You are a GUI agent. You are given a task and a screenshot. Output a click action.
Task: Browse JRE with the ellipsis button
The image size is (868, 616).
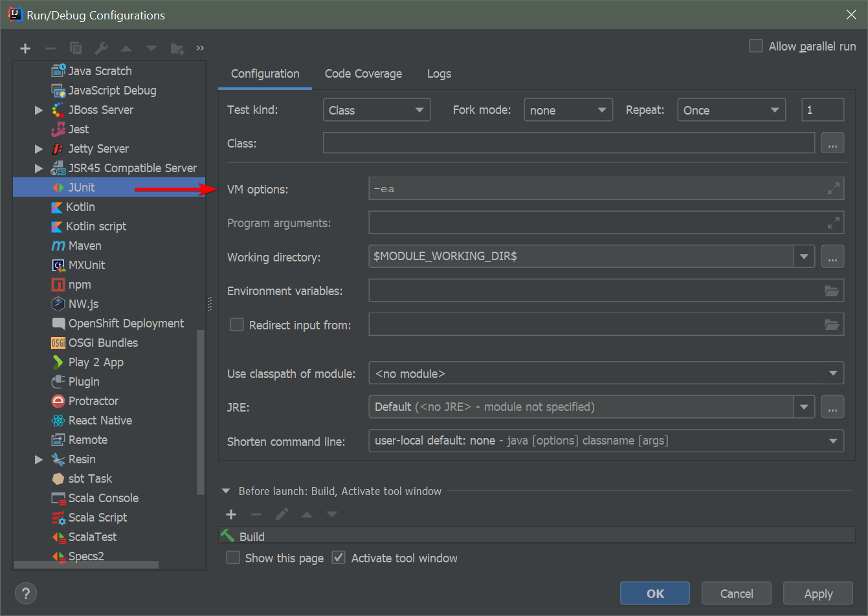click(x=832, y=407)
